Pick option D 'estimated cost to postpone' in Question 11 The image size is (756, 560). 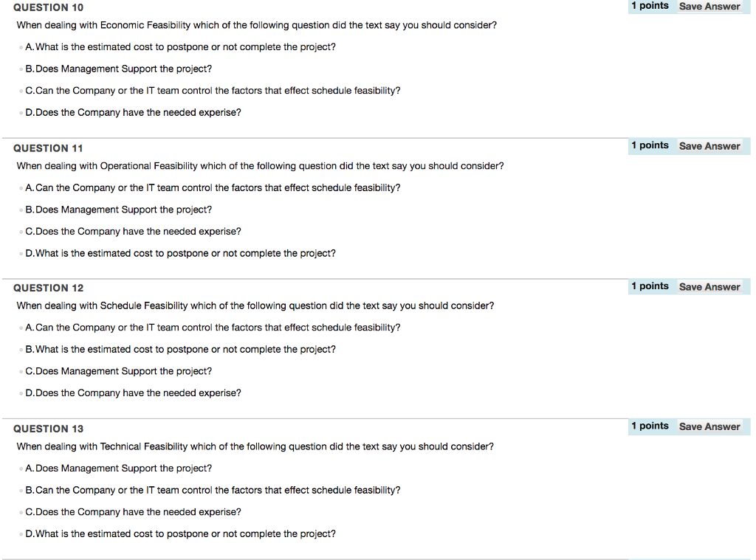pyautogui.click(x=21, y=253)
